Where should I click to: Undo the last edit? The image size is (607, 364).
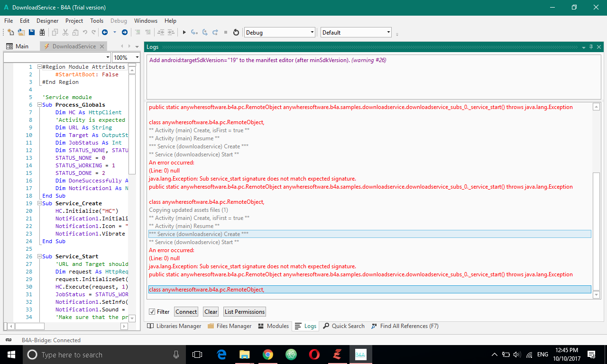coord(85,32)
